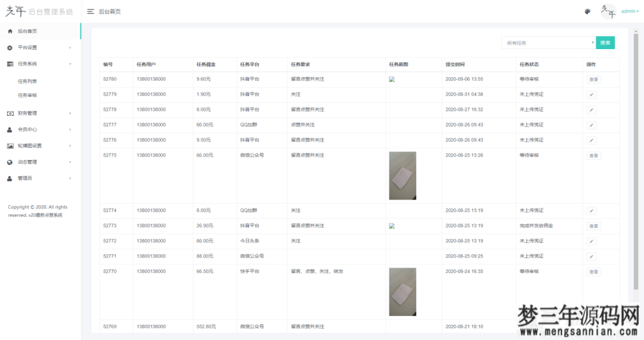The height and width of the screenshot is (340, 644).
Task: Open the 任务审核 submenu item
Action: point(27,95)
